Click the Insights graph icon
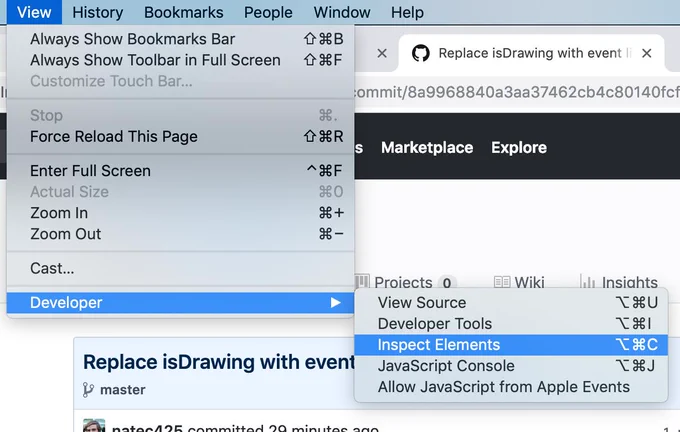The image size is (680, 432). [x=587, y=281]
